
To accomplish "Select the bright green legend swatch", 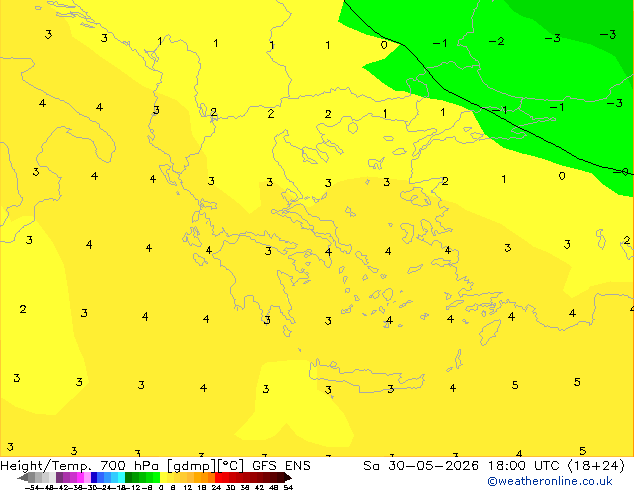I will (x=156, y=478).
